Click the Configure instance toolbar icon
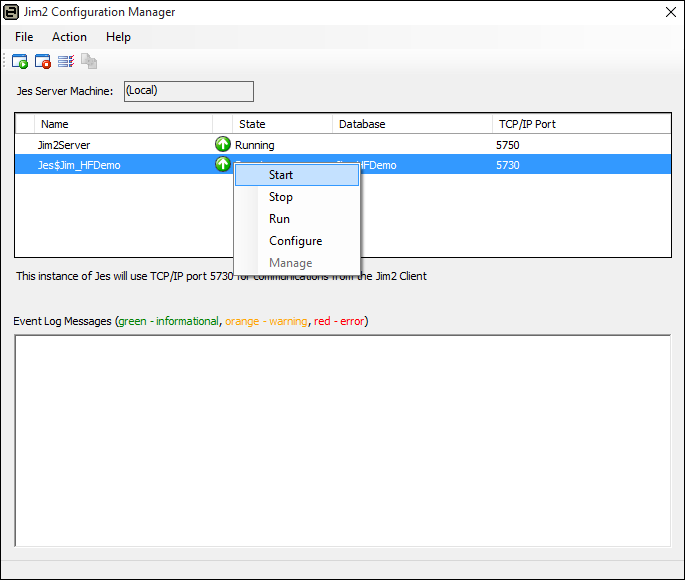This screenshot has height=580, width=685. click(x=66, y=61)
